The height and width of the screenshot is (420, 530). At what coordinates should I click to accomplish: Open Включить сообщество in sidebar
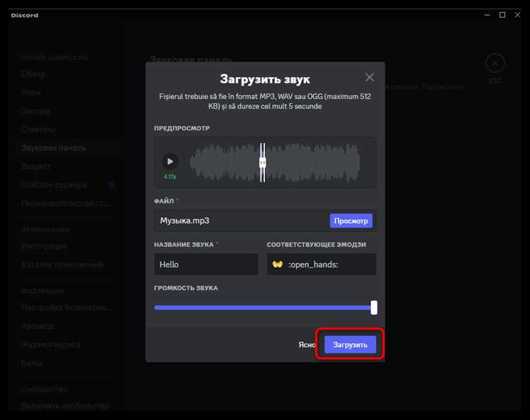[65, 405]
